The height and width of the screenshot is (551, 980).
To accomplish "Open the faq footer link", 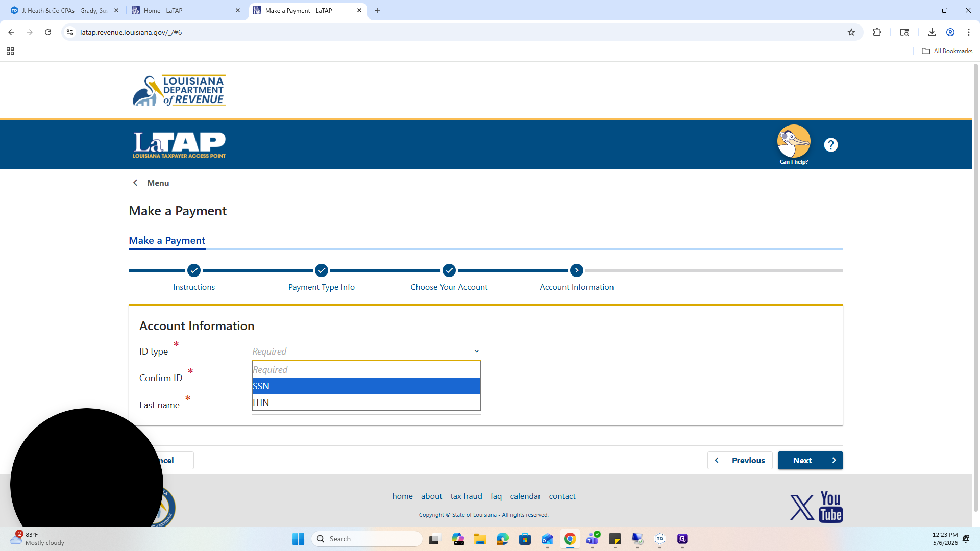I will click(496, 496).
